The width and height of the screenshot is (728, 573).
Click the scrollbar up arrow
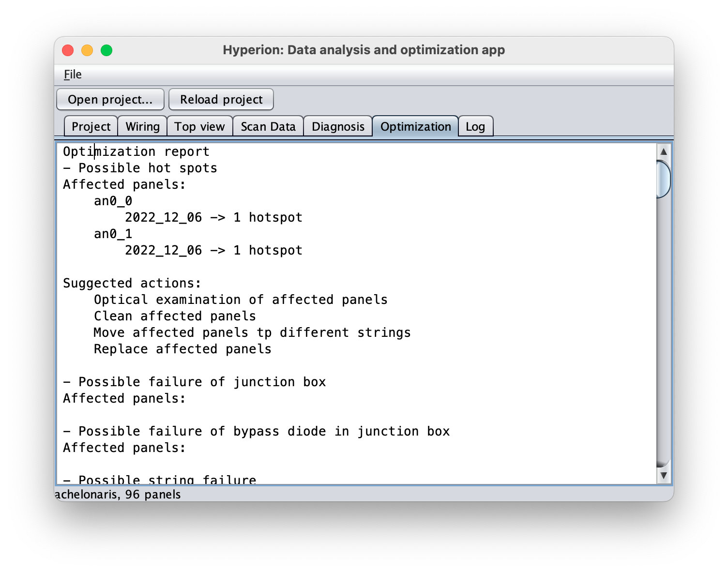coord(664,151)
